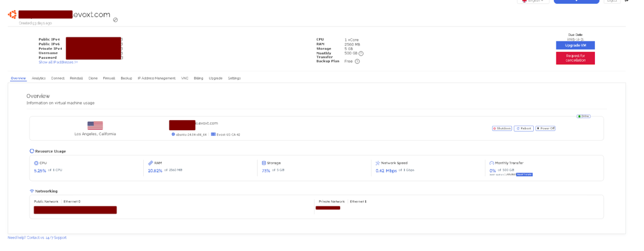644x251 pixels.
Task: Click the refresh icon beside Resource Usage
Action: [32, 151]
